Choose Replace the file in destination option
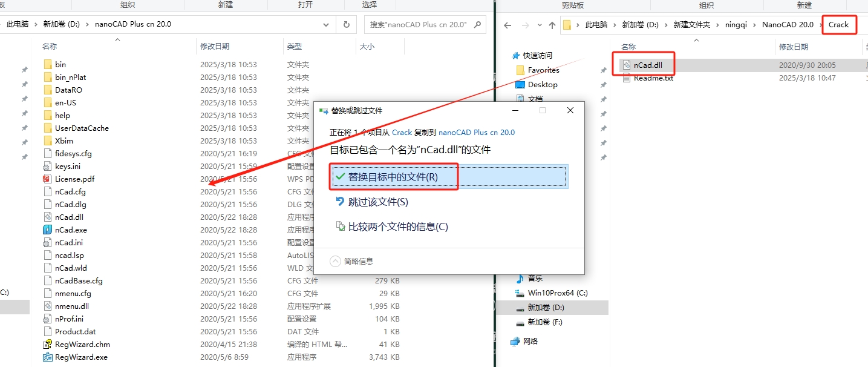Image resolution: width=868 pixels, height=367 pixels. pos(448,177)
